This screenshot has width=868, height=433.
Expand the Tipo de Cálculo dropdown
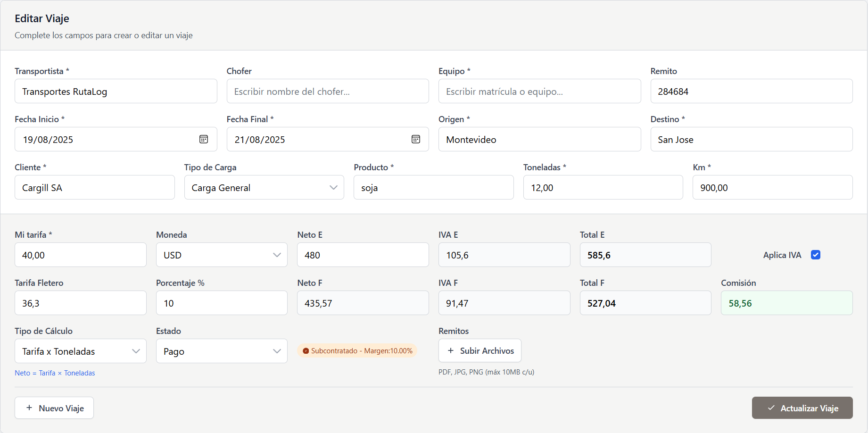coord(81,351)
